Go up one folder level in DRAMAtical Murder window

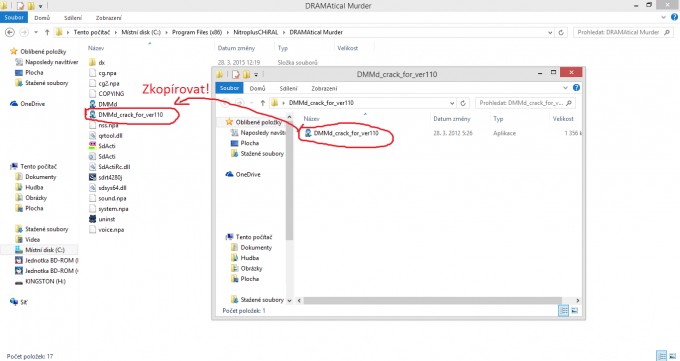point(47,32)
